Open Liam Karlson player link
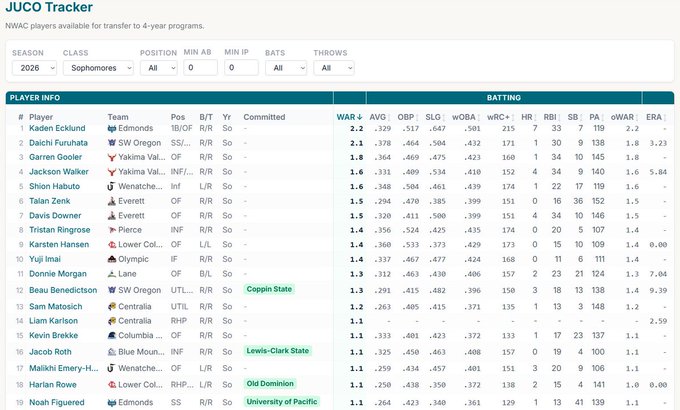 [x=53, y=321]
